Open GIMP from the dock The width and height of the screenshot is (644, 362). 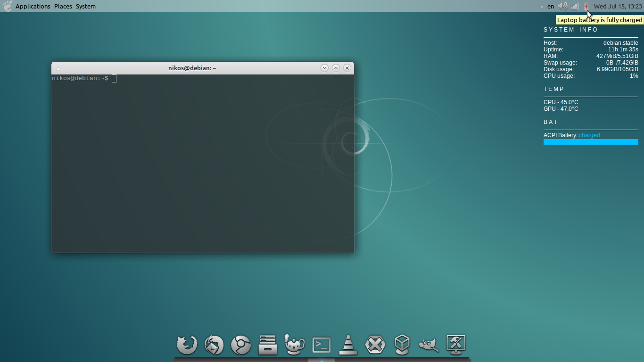tap(429, 345)
